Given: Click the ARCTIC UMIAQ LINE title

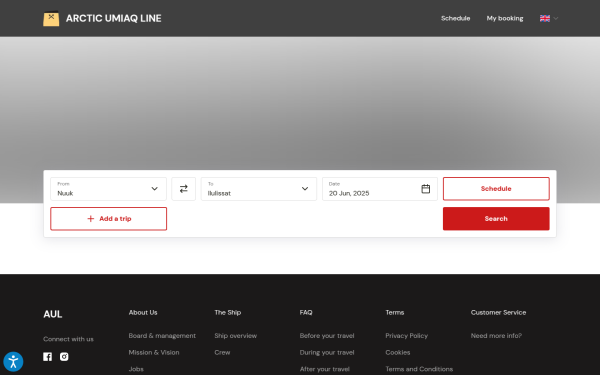Looking at the screenshot, I should [x=114, y=18].
